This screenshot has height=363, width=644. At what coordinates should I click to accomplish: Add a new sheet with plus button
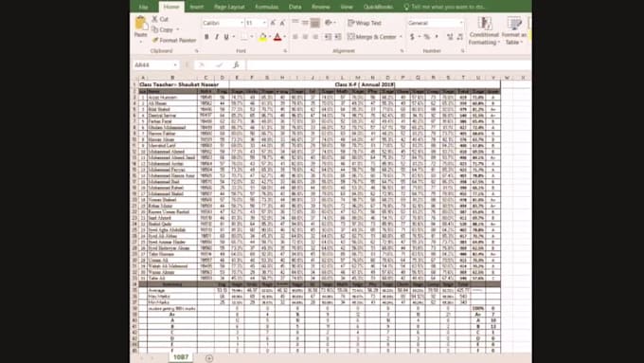click(209, 358)
